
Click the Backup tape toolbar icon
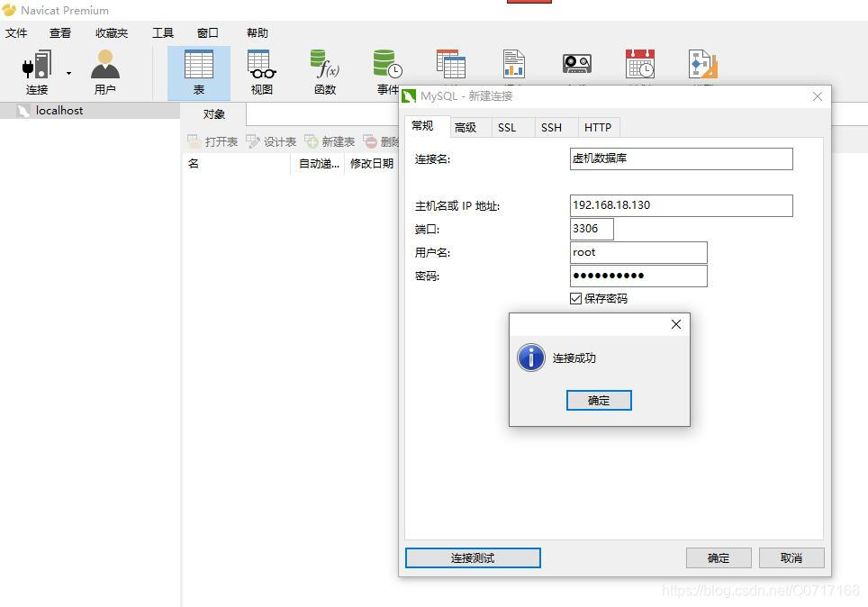tap(577, 64)
